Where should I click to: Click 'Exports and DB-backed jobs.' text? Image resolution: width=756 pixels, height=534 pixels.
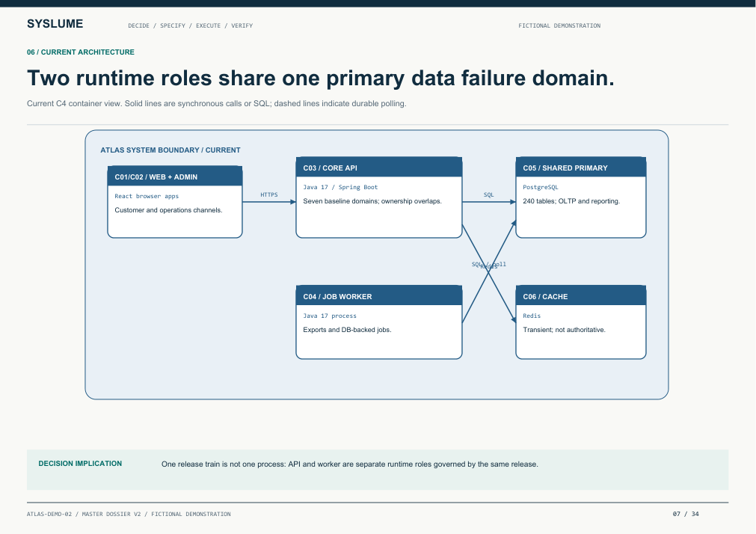(x=347, y=330)
